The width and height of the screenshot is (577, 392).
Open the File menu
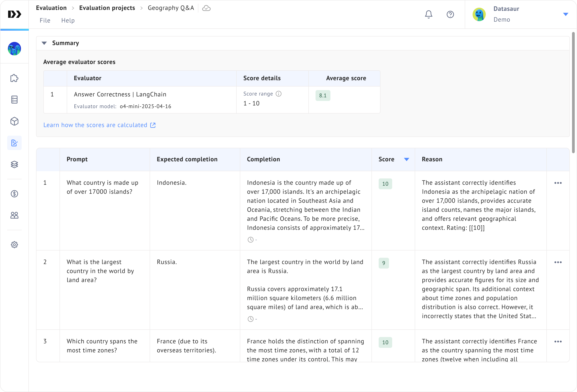click(45, 20)
